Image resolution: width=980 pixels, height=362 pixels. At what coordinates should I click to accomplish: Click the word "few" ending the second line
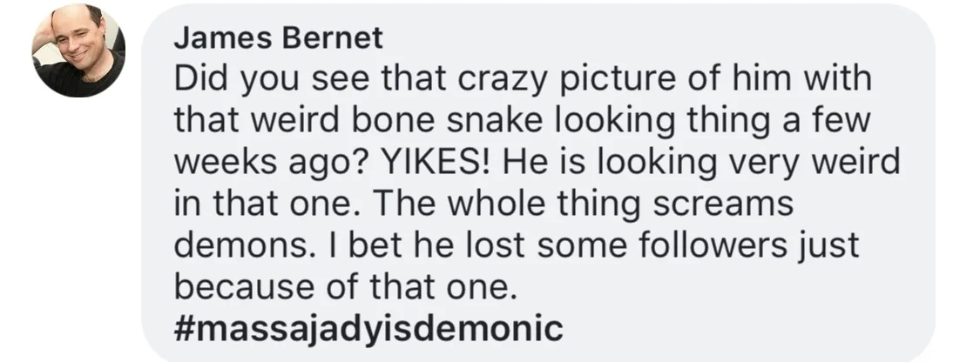(840, 120)
